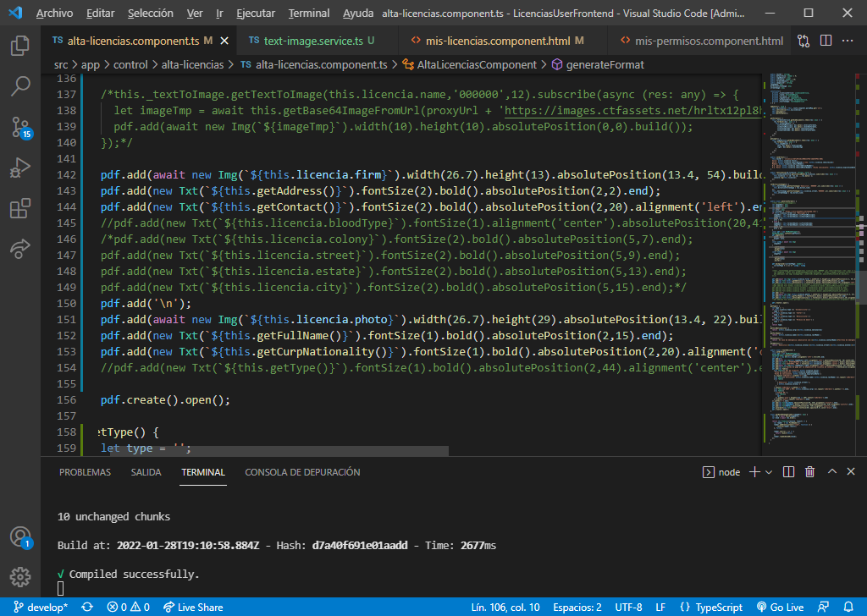Maximize the panel size with chevron up
Screen dimensions: 867x616
pos(831,471)
